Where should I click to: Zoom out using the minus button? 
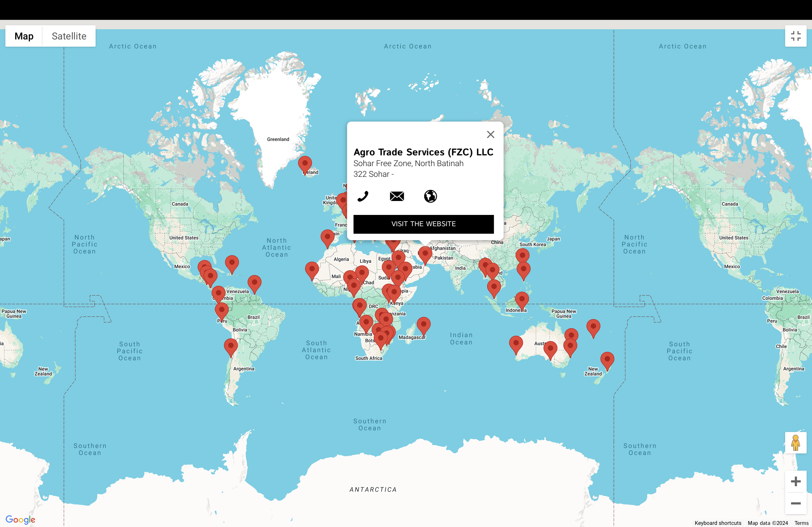click(795, 503)
